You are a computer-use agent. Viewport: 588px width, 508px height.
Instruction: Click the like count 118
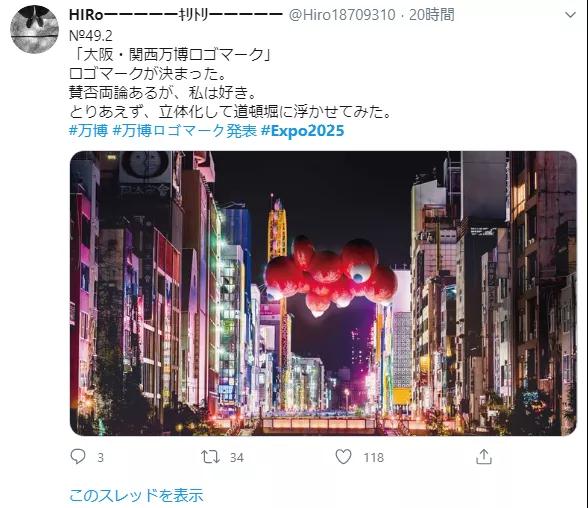374,457
